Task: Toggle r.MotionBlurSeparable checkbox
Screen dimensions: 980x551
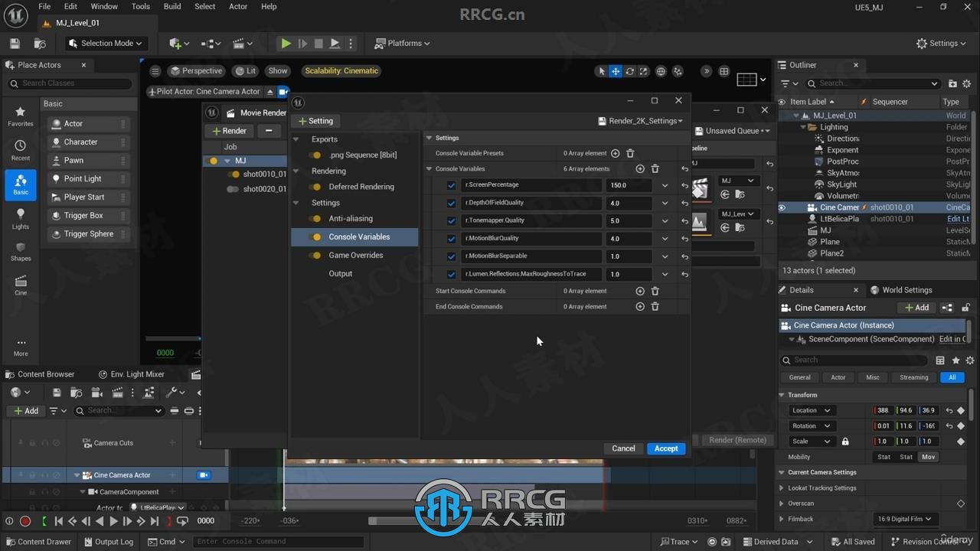Action: [451, 256]
